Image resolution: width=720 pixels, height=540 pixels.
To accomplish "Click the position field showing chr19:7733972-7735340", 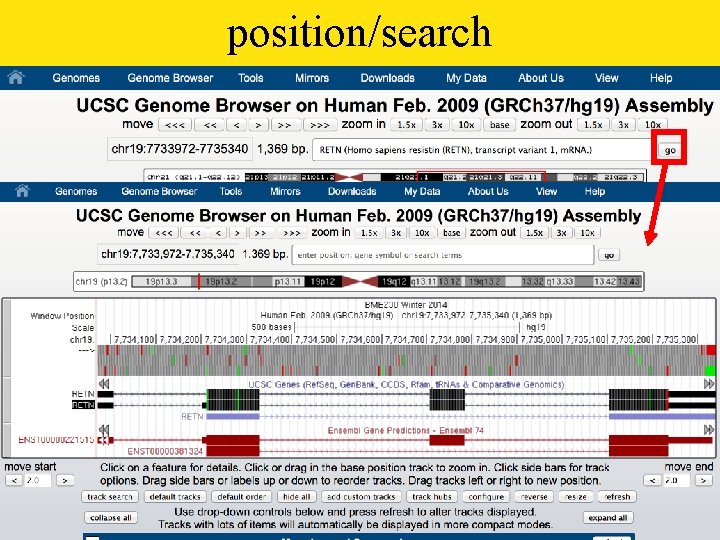I will tap(180, 149).
